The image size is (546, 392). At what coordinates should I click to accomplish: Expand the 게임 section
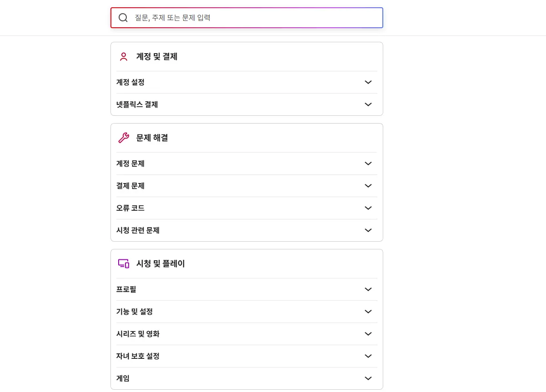click(x=247, y=378)
